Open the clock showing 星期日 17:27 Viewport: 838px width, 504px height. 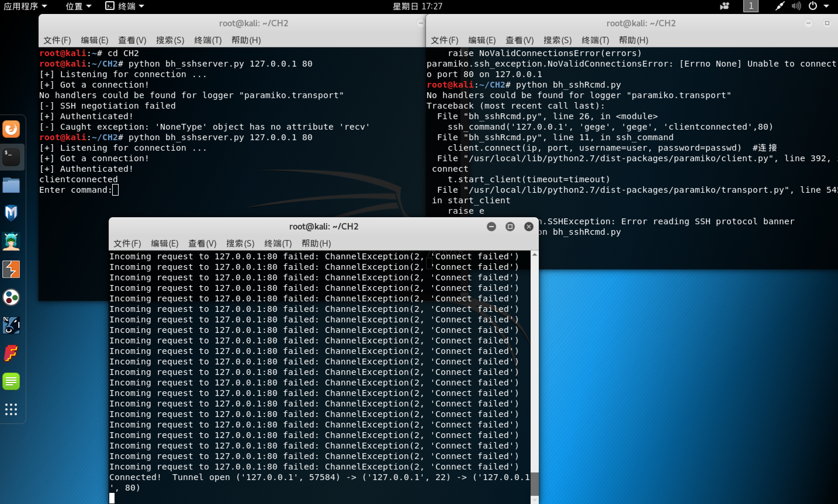click(417, 6)
